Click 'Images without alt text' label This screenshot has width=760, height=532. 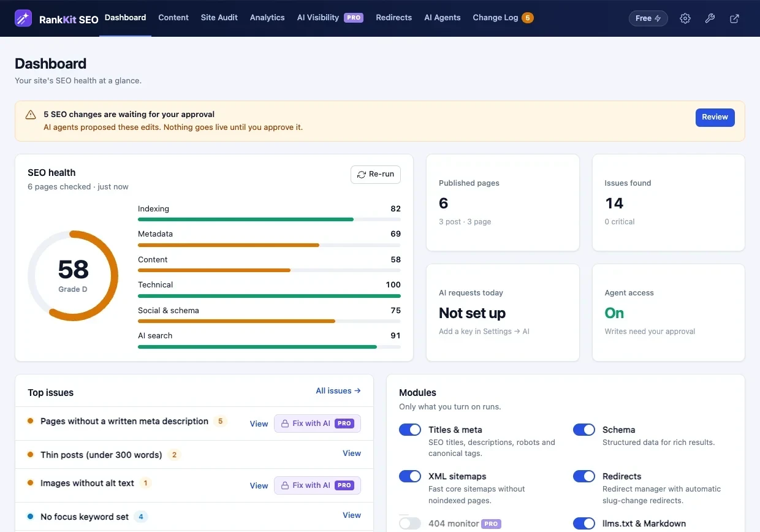pos(87,483)
